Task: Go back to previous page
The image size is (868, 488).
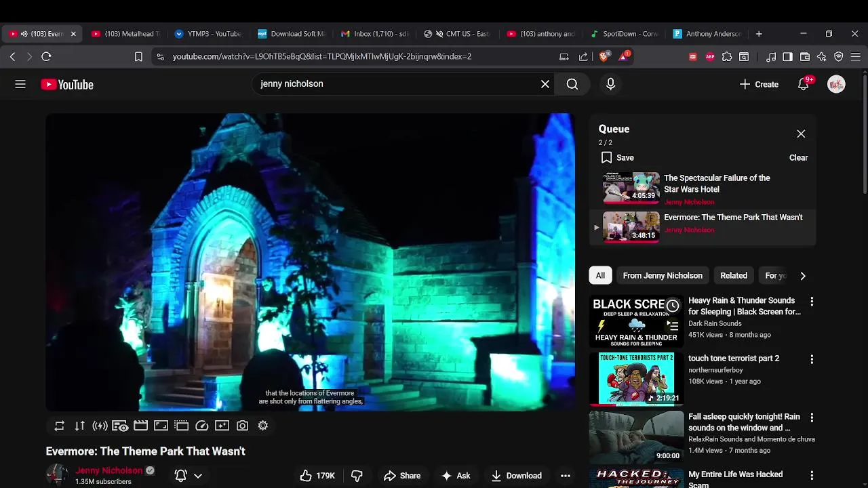Action: pos(12,57)
